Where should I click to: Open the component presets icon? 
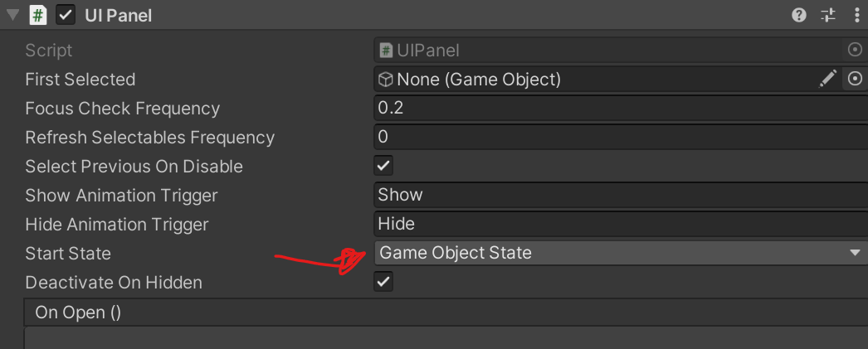tap(828, 15)
